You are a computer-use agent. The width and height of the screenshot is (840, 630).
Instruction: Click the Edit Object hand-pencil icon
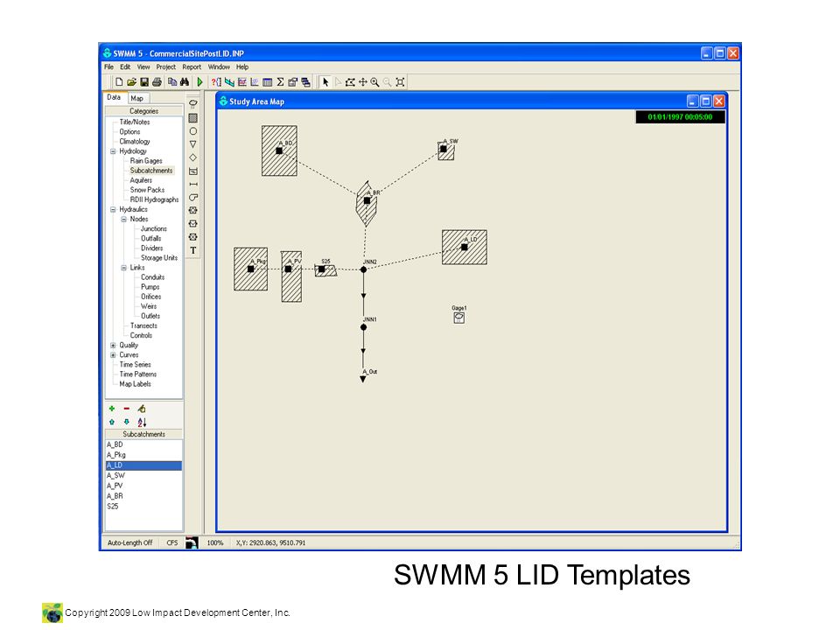pyautogui.click(x=142, y=409)
